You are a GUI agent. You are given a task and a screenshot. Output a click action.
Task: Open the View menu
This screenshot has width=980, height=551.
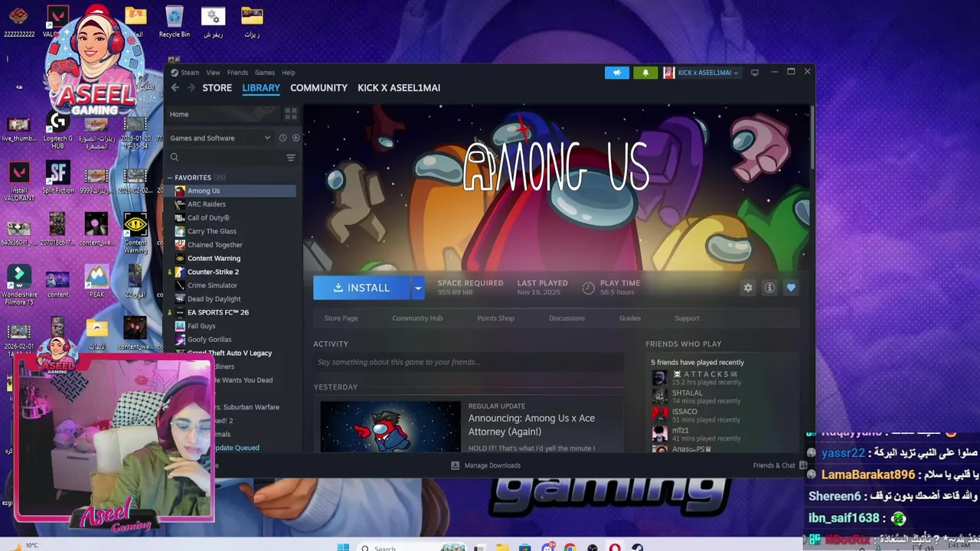pyautogui.click(x=213, y=73)
